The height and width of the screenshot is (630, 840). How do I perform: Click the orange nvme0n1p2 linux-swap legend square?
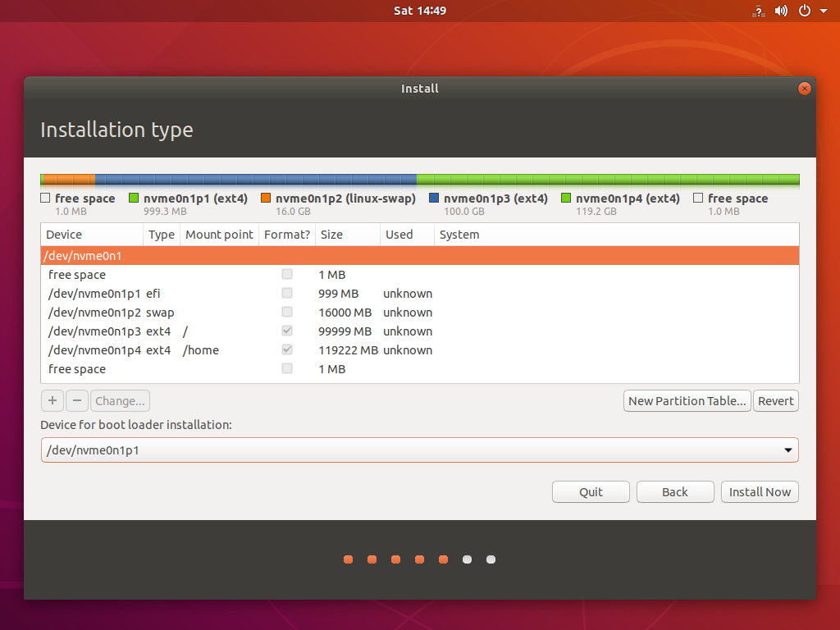266,199
